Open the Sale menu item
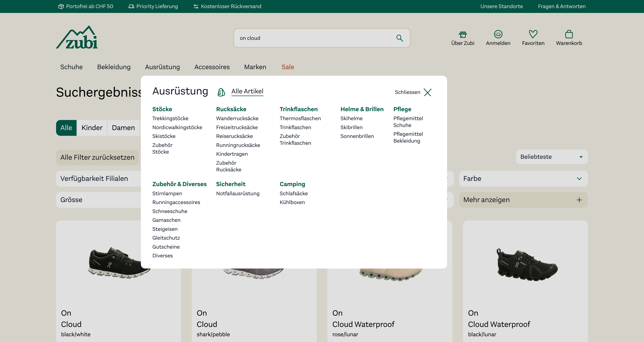 coord(287,67)
